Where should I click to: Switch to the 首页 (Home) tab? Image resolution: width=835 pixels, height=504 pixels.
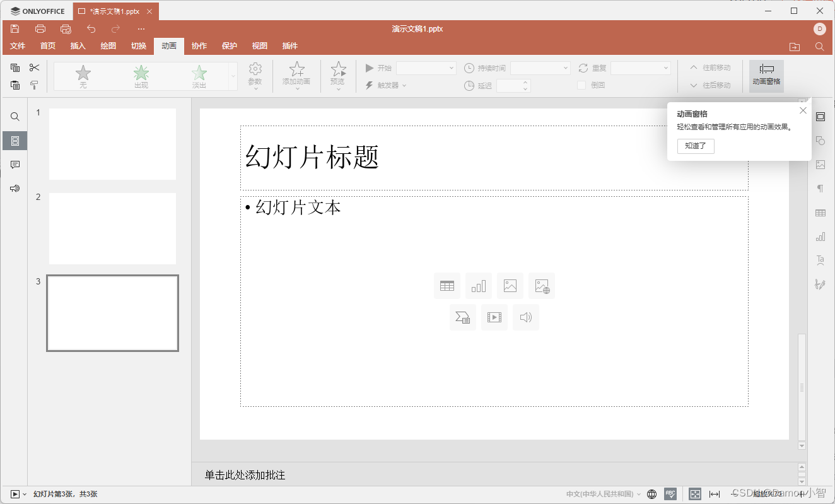pos(48,46)
